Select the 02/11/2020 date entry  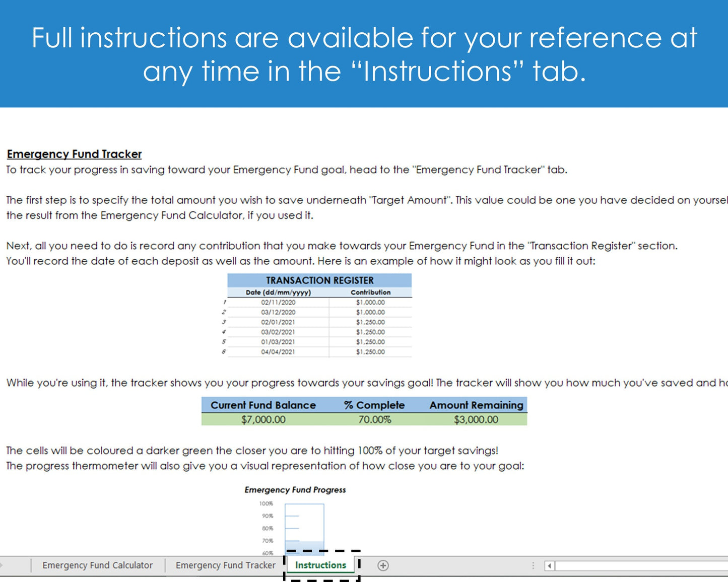click(278, 303)
